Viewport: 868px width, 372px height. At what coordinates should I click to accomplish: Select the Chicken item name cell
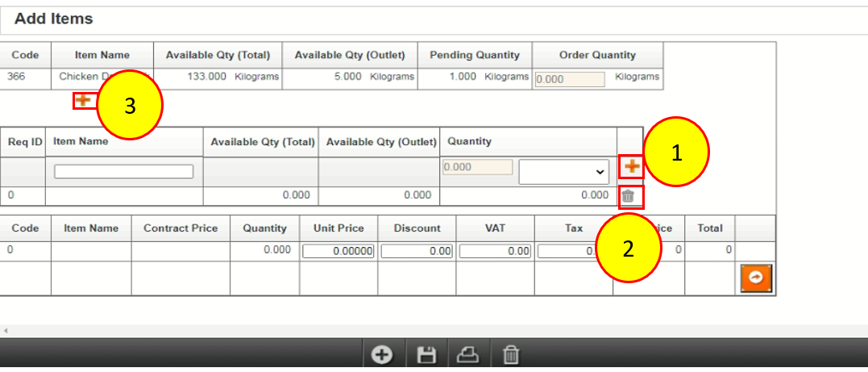pyautogui.click(x=89, y=77)
